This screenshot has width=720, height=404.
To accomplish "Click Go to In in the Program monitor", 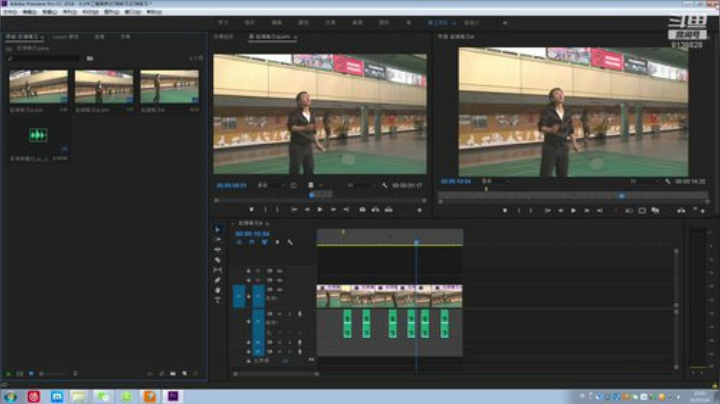I will click(547, 211).
